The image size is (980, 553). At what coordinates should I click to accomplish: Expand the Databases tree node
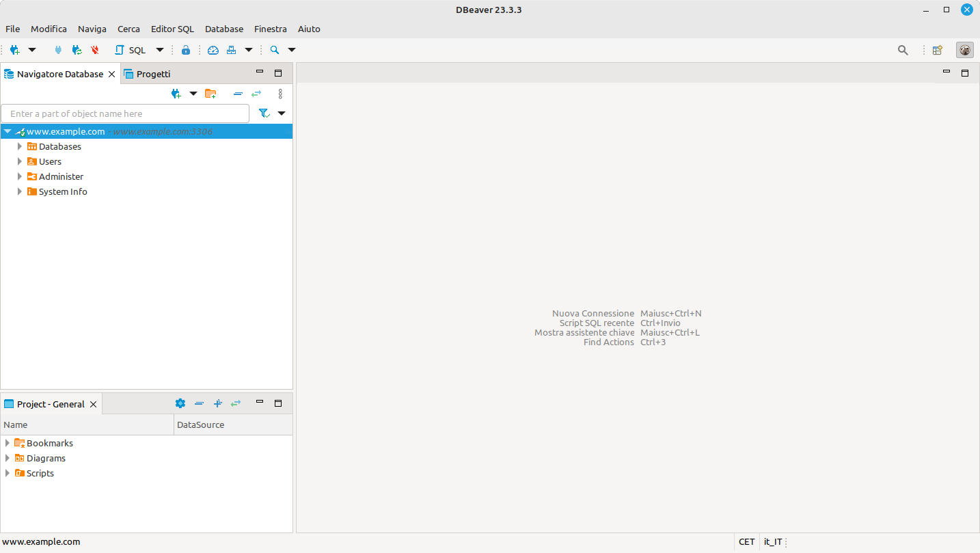coord(20,146)
